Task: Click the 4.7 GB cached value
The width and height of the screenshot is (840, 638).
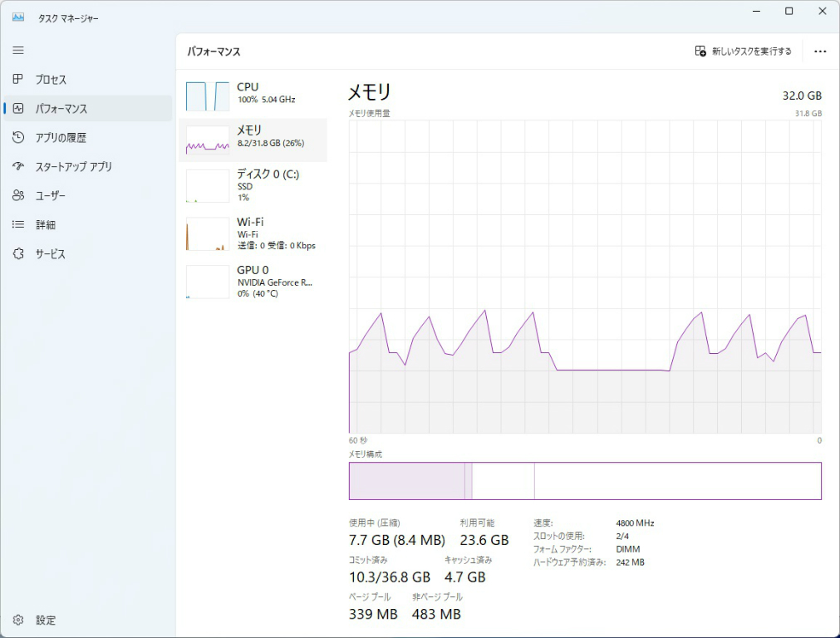Action: click(x=465, y=577)
